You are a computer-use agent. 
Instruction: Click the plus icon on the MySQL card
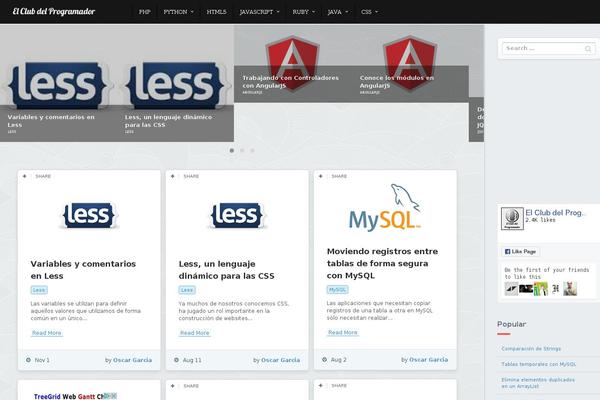321,176
